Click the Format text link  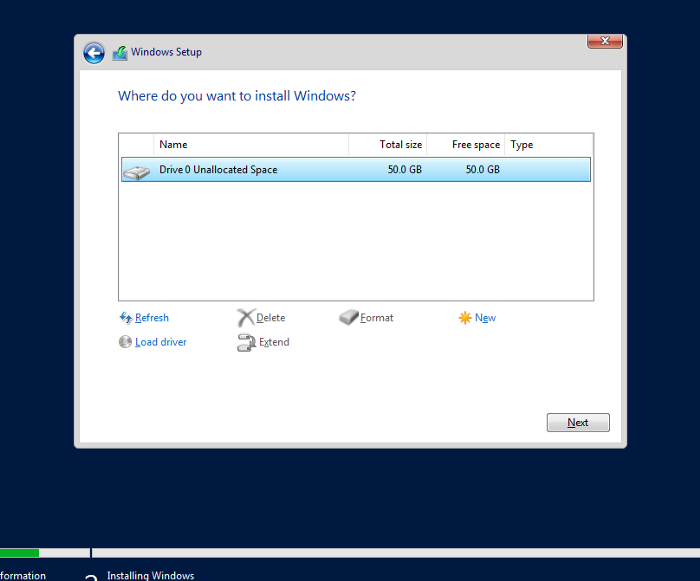[x=377, y=318]
